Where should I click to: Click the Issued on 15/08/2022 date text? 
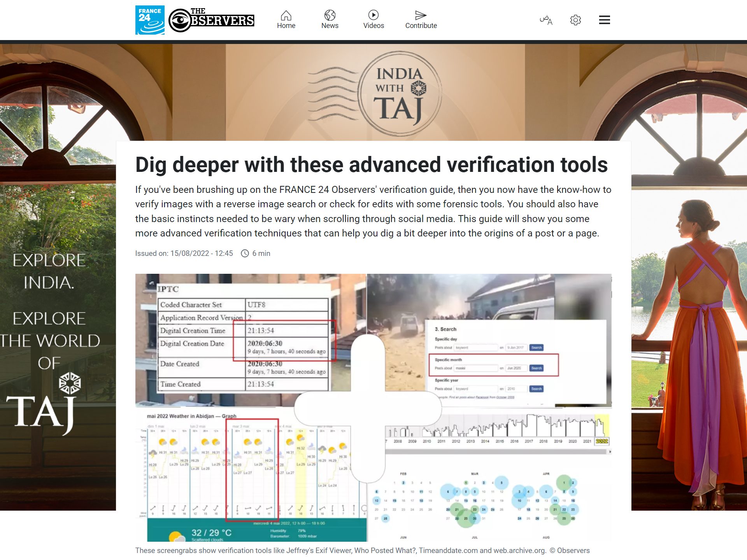(184, 254)
